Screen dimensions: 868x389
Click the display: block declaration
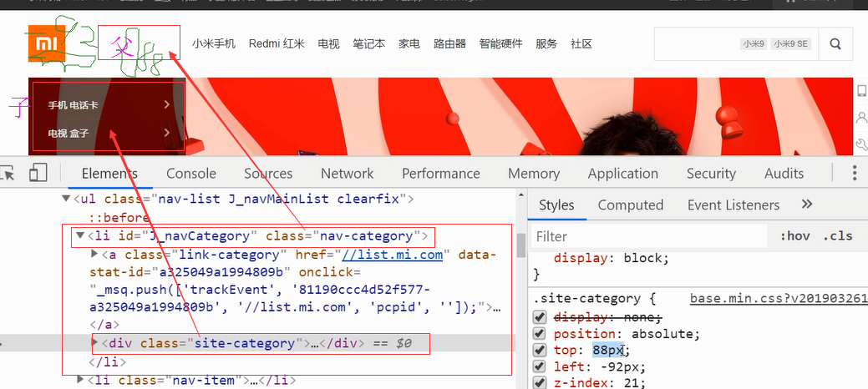tap(612, 258)
